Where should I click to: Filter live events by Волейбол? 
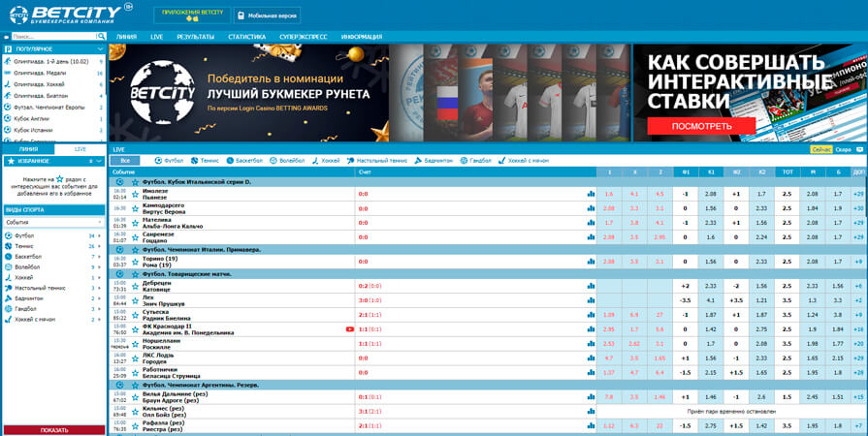pyautogui.click(x=288, y=161)
